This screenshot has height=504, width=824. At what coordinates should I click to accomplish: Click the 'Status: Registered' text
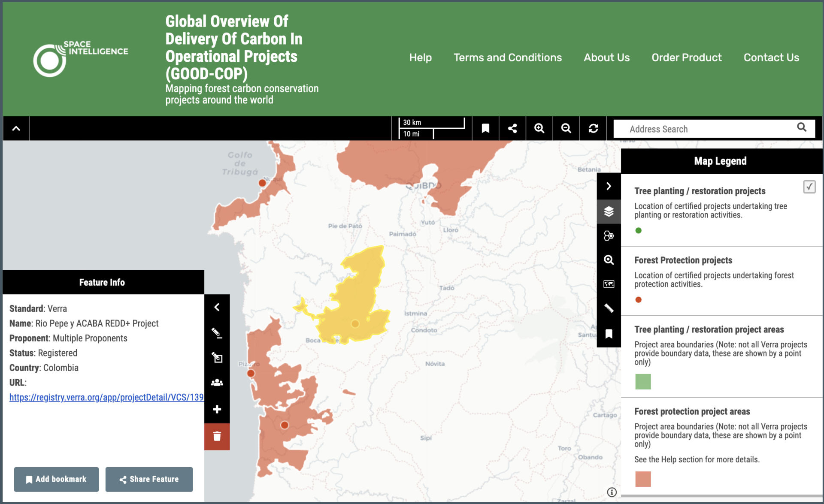[43, 353]
